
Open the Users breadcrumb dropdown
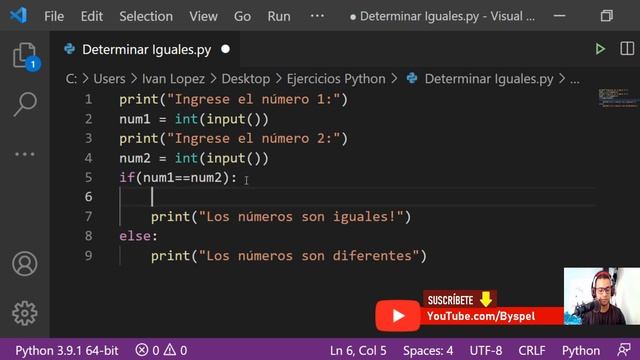109,79
